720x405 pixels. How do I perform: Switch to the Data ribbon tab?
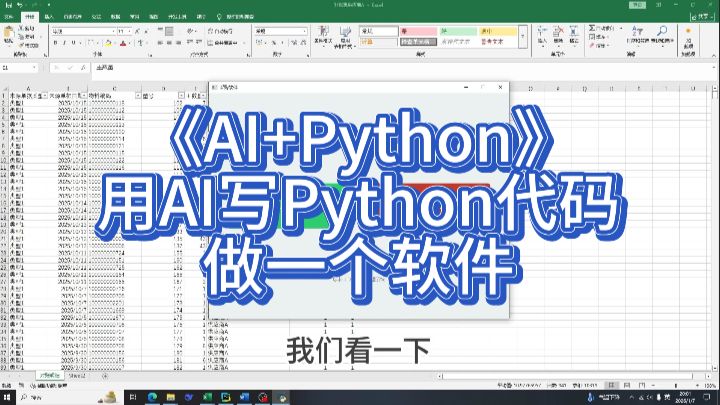tap(115, 17)
